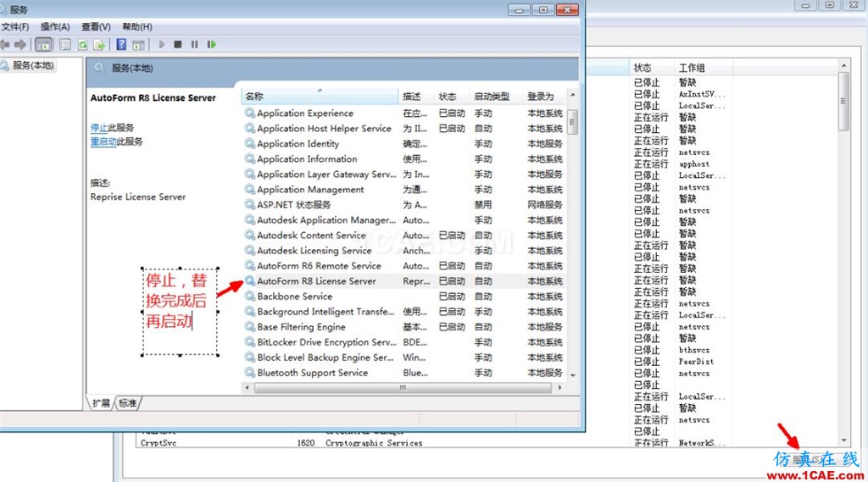Switch to the 标准 tab
Image resolution: width=868 pixels, height=482 pixels.
click(x=127, y=403)
